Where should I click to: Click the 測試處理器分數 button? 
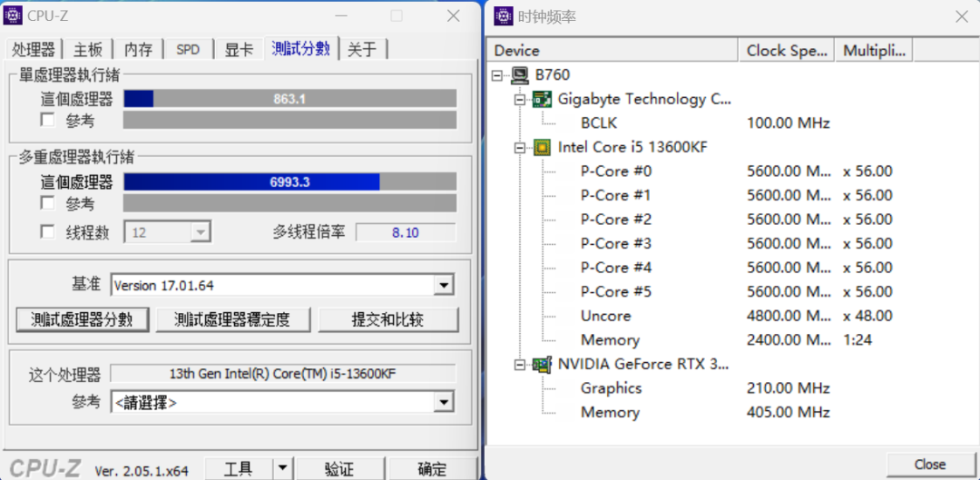83,319
